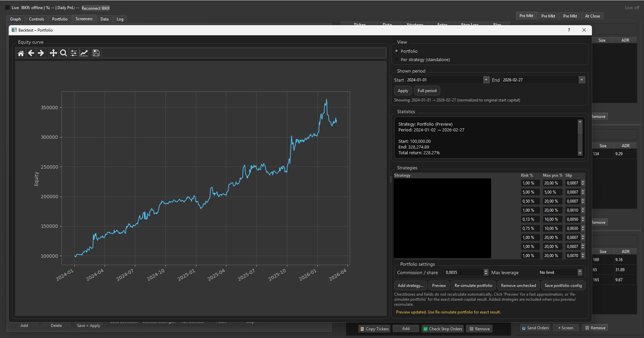Reset chart view with the Home icon
The height and width of the screenshot is (338, 644).
click(20, 53)
